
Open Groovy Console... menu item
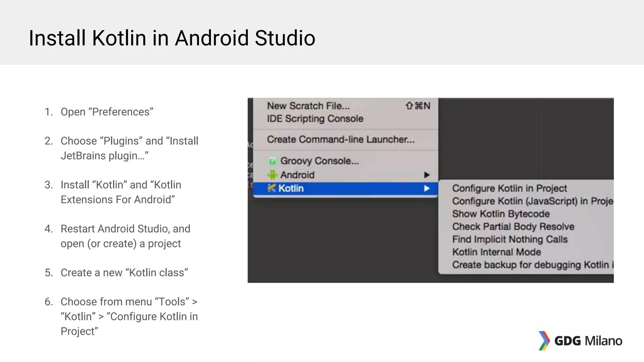pyautogui.click(x=346, y=161)
